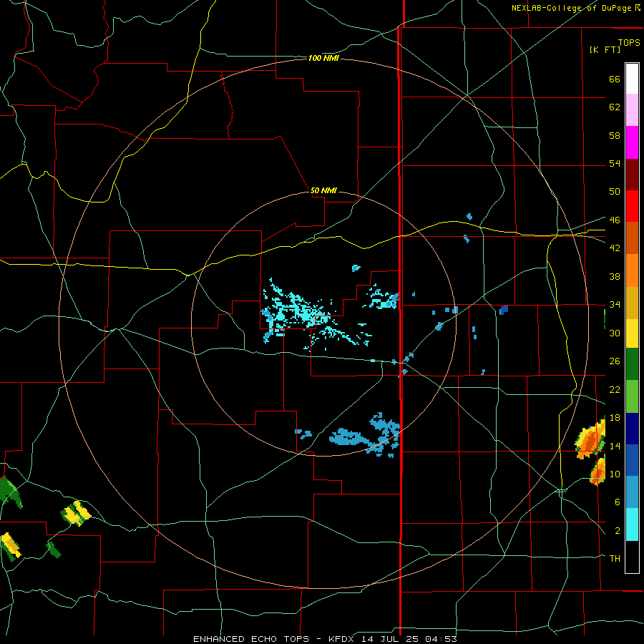644x644 pixels.
Task: Click the legend value 54
Action: coord(615,163)
